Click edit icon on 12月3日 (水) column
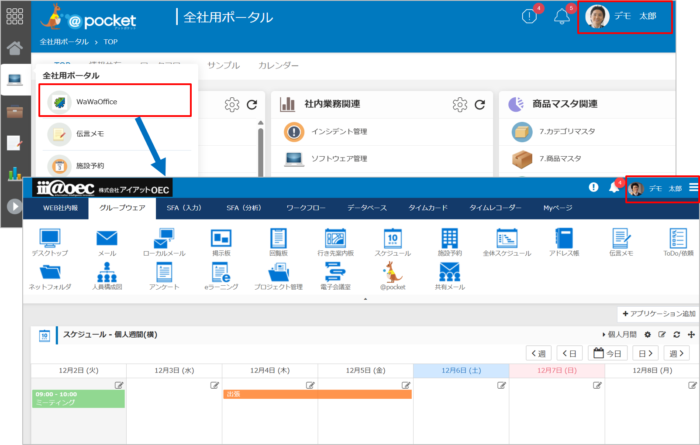700x445 pixels. coord(214,384)
